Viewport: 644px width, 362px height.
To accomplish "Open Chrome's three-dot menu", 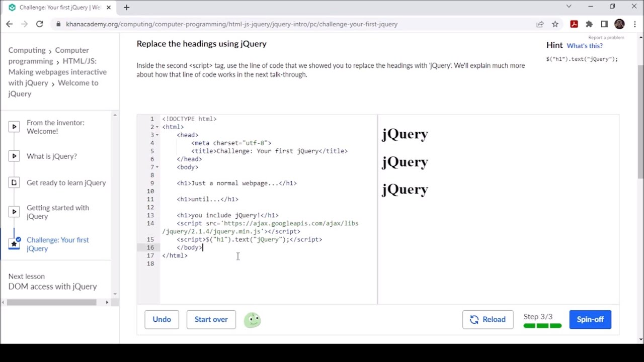I will (634, 24).
